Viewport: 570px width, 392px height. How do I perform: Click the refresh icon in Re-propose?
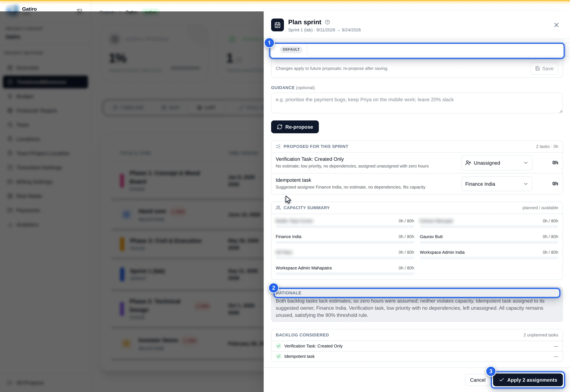click(x=280, y=127)
